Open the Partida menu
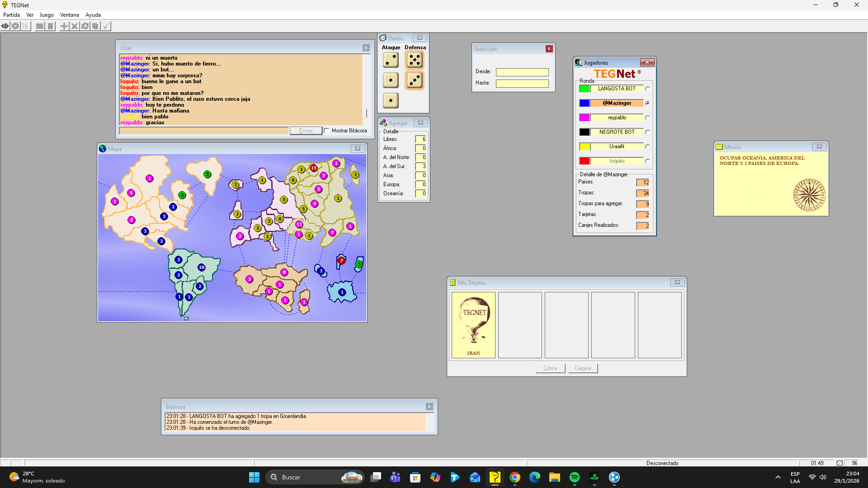Image resolution: width=868 pixels, height=488 pixels. [x=11, y=15]
